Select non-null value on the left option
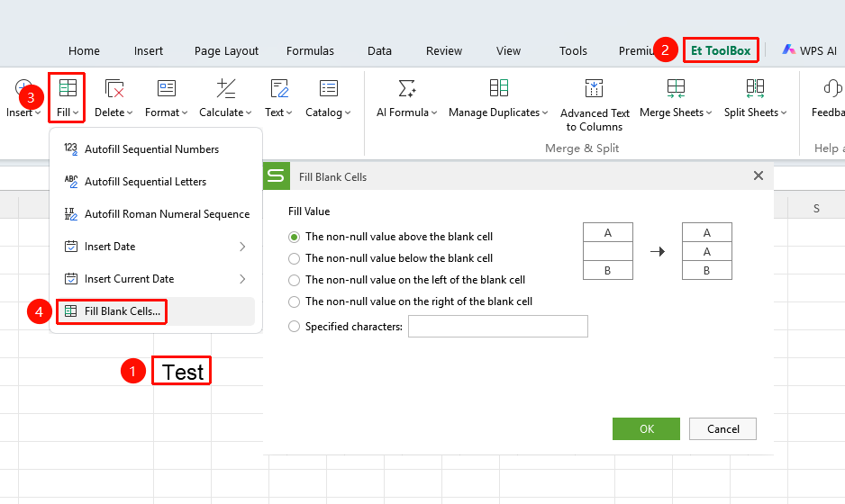The width and height of the screenshot is (845, 504). (x=294, y=280)
